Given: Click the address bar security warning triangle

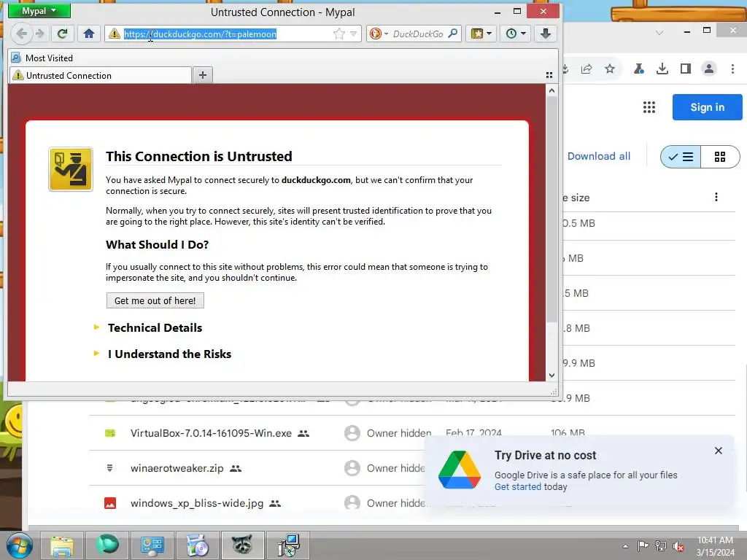Looking at the screenshot, I should 114,34.
